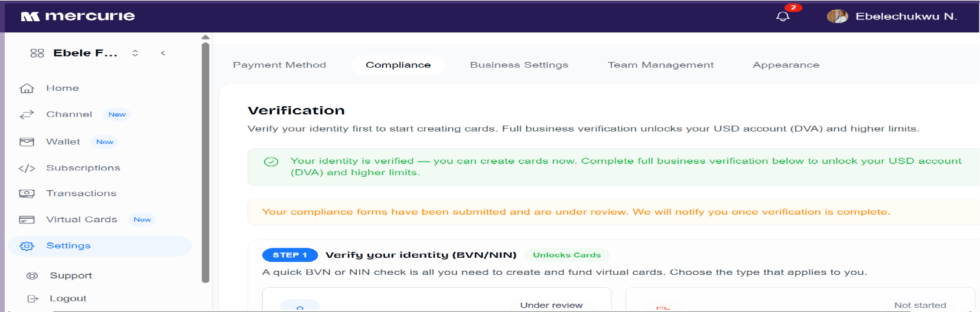
Task: Click the New badge beside Wallet
Action: coord(105,142)
